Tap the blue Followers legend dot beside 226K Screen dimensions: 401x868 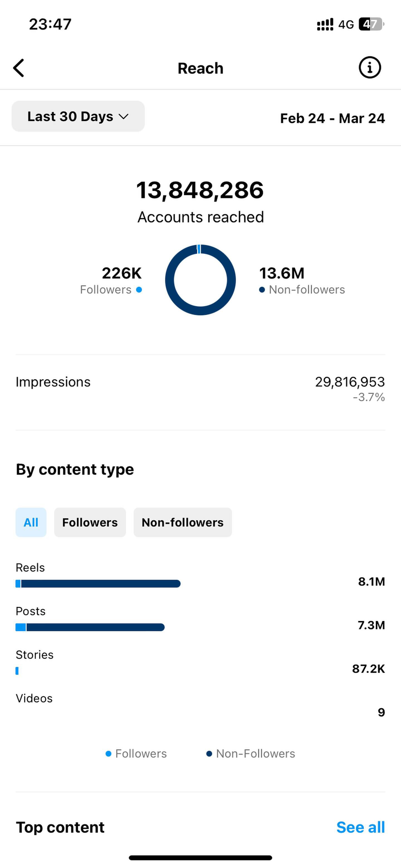point(139,289)
